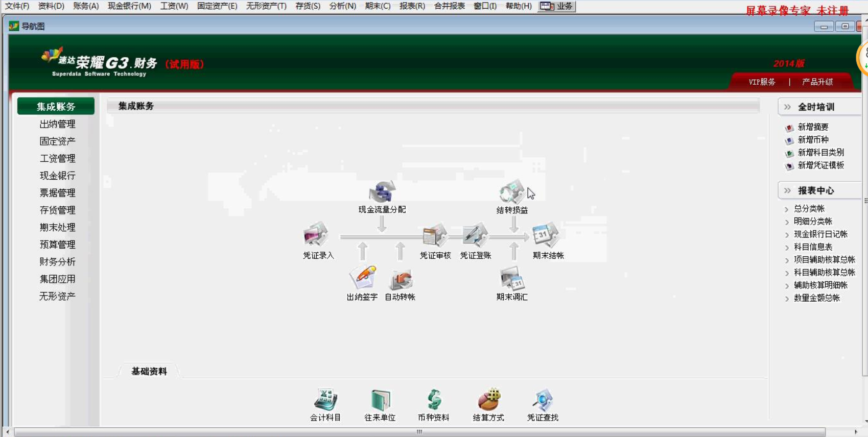
Task: Select 财务分析 in the sidebar
Action: (x=57, y=262)
